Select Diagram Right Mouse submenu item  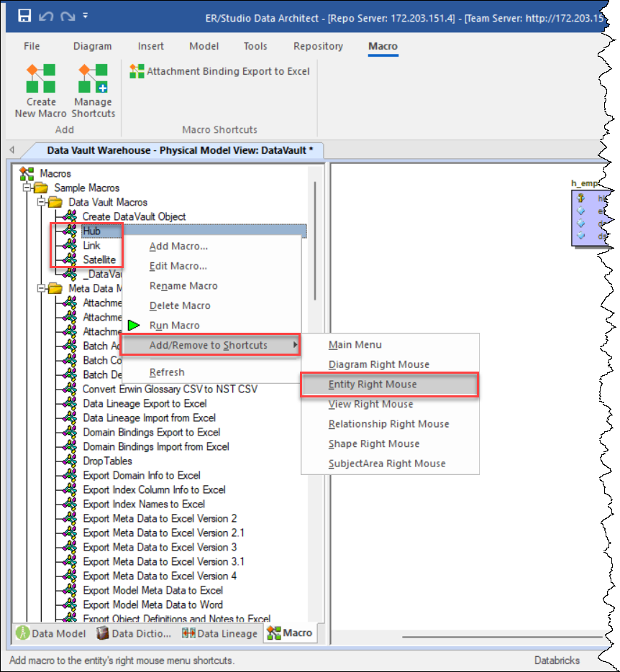378,364
